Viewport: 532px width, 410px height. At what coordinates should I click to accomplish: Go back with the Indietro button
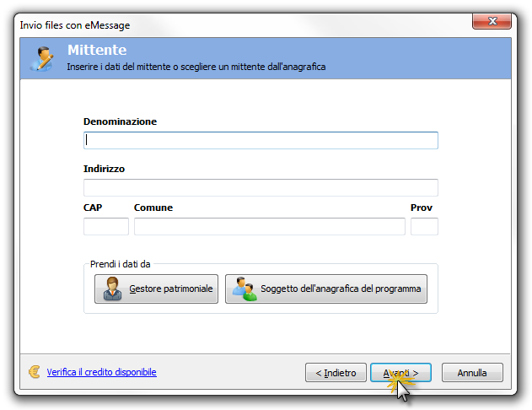click(336, 373)
